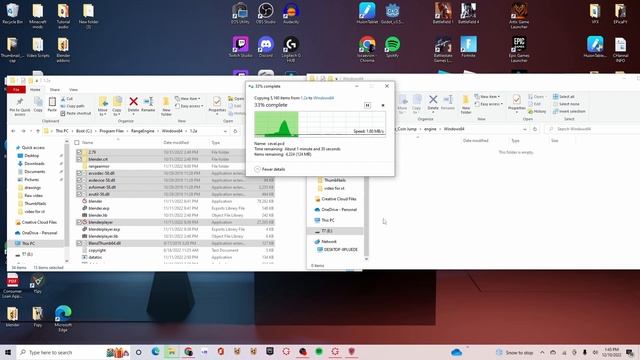640x360 pixels.
Task: Click the Search Windows64 field
Action: coord(592,129)
